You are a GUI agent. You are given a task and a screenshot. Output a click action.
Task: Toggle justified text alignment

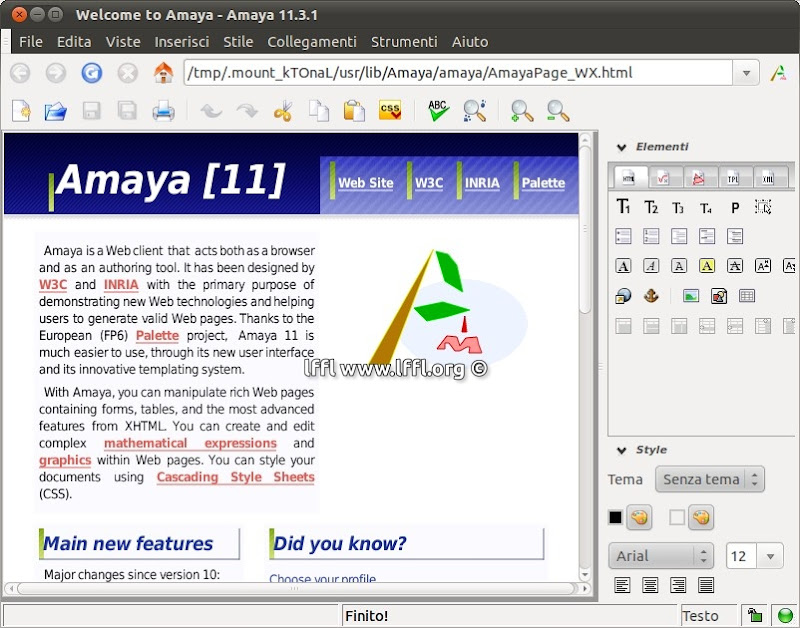pos(706,584)
